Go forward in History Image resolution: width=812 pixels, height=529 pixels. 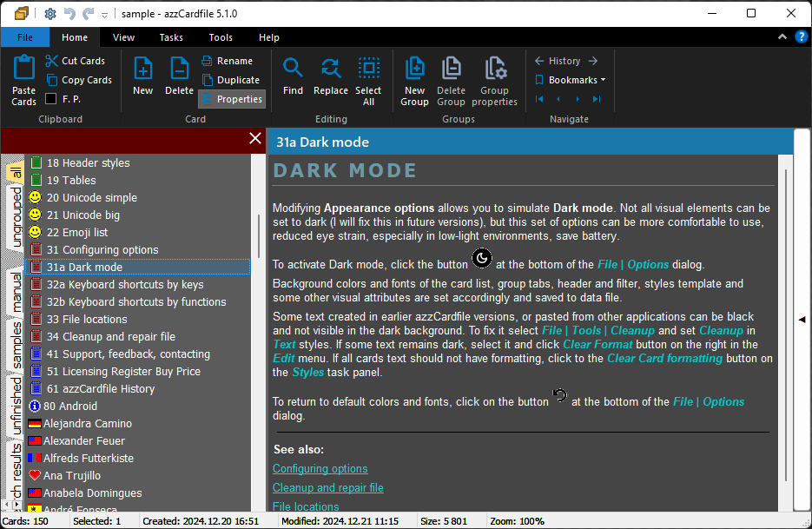(593, 61)
